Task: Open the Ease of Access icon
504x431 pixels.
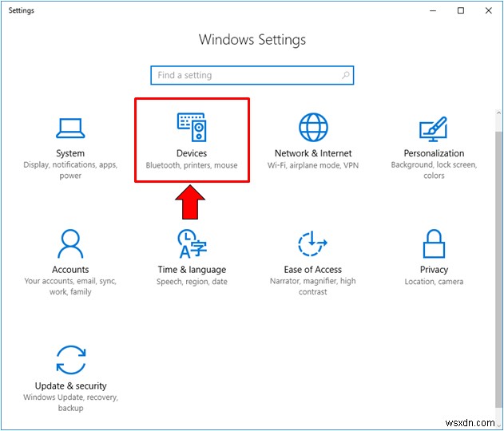Action: (312, 243)
